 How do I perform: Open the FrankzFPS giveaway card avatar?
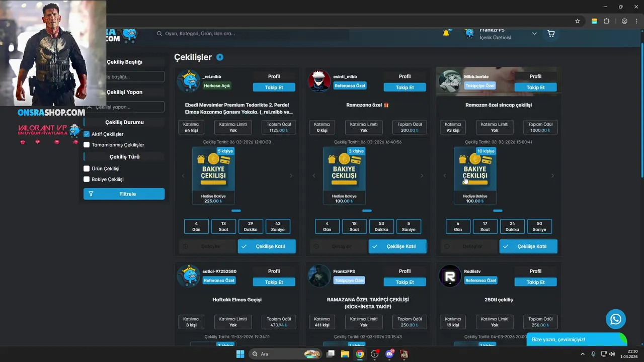pos(319,276)
